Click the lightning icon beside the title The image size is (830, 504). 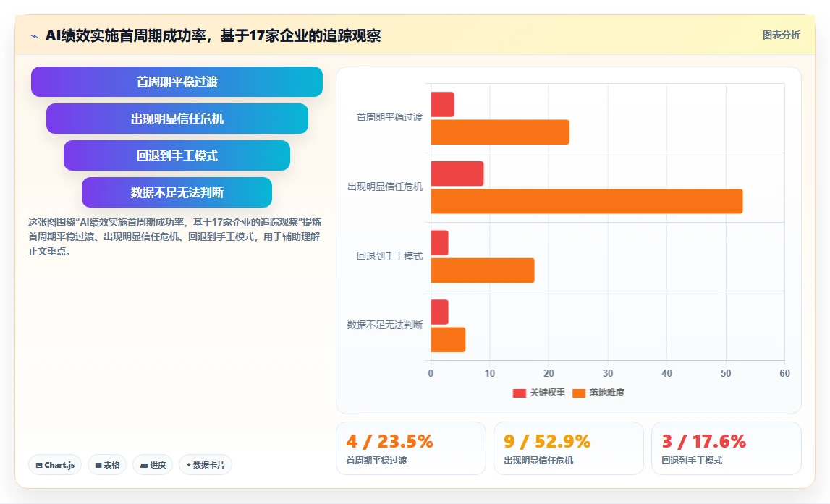35,36
